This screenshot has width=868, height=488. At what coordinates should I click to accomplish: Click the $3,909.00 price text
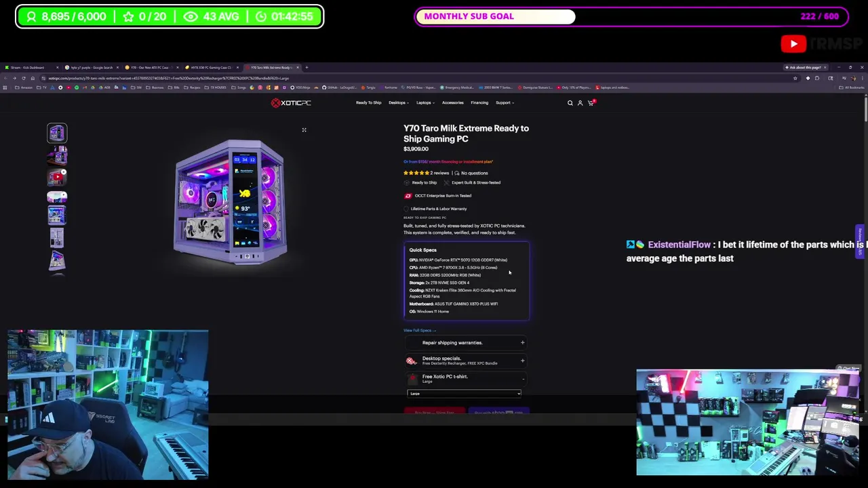pos(416,149)
